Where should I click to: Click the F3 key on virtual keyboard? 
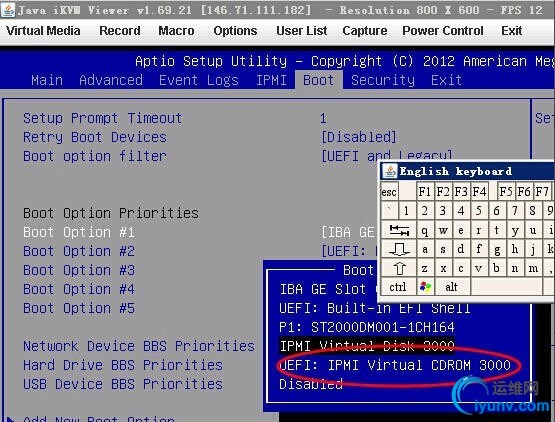pos(461,192)
